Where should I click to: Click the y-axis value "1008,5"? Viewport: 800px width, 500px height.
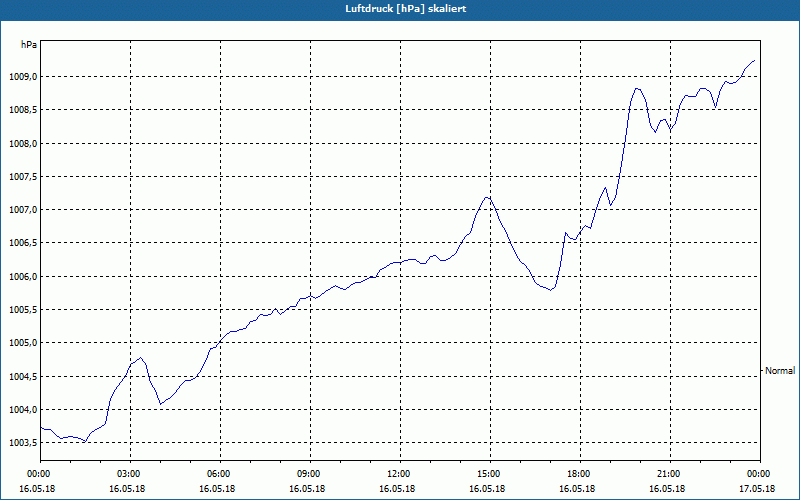pos(23,110)
